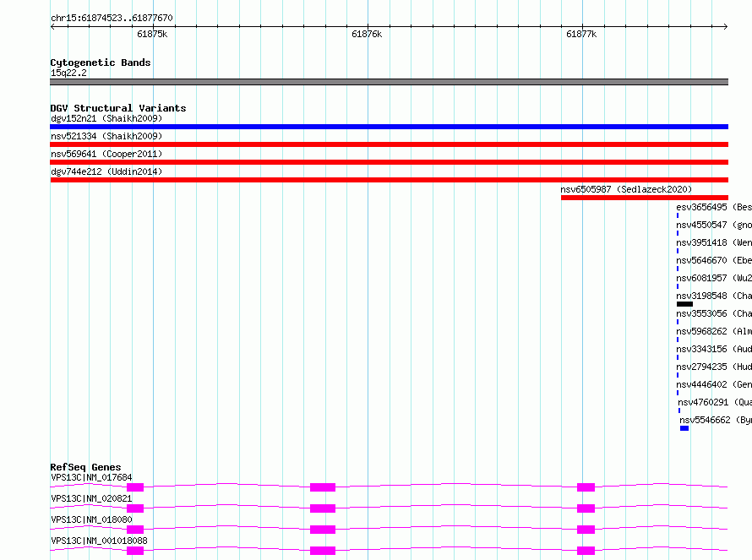Click the 61877k ruler position
This screenshot has width=752, height=560.
tap(581, 34)
